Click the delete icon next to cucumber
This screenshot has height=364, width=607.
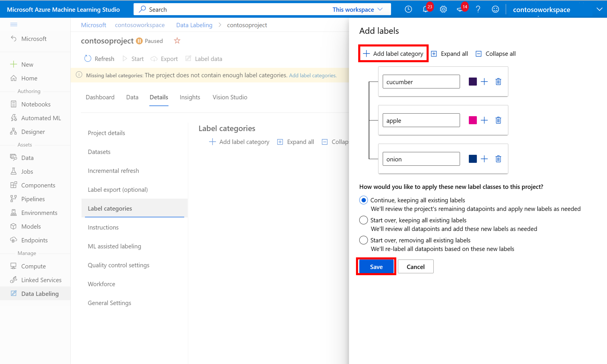[x=498, y=81]
